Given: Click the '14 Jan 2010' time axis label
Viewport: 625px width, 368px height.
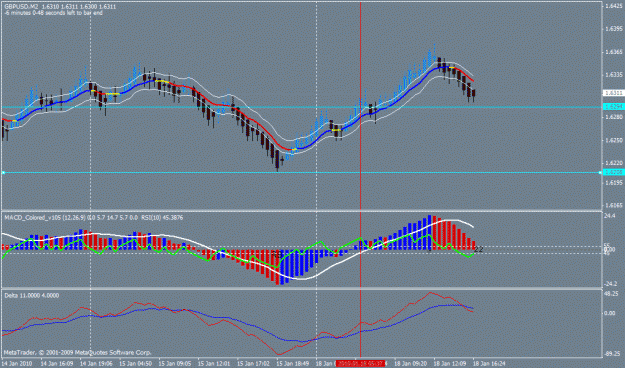Looking at the screenshot, I should click(17, 364).
